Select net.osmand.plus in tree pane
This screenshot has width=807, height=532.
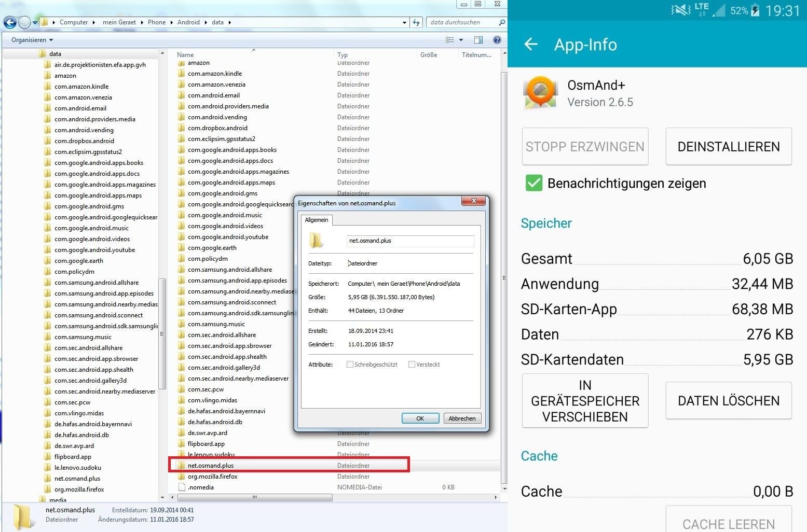point(77,479)
